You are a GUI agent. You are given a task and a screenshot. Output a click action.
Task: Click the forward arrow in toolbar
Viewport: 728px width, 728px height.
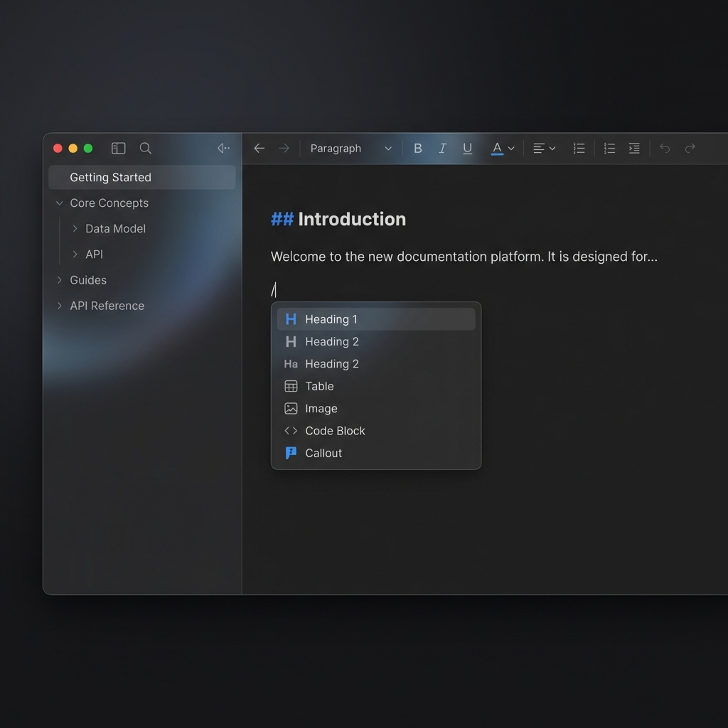tap(284, 149)
